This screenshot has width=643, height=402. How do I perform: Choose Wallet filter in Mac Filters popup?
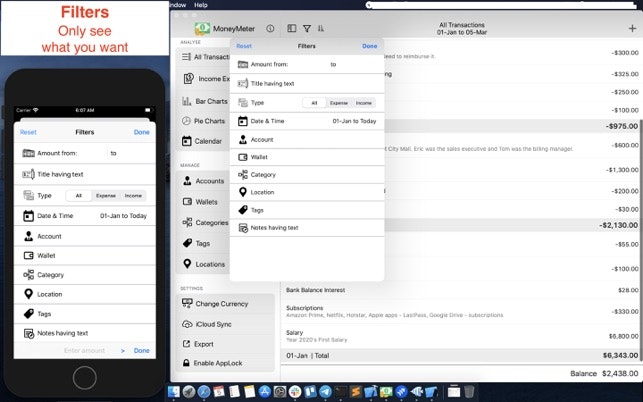(307, 157)
